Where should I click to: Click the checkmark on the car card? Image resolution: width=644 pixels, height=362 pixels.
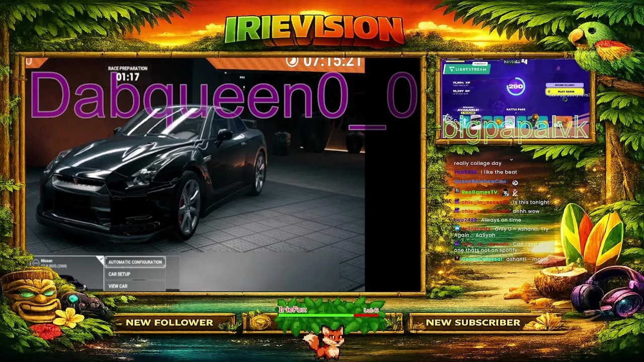pos(100,260)
